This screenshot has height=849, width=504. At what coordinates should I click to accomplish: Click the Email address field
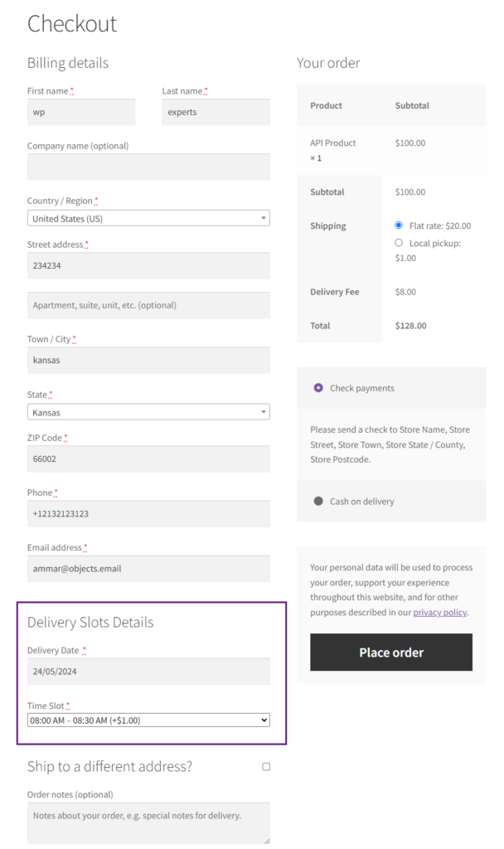(148, 569)
